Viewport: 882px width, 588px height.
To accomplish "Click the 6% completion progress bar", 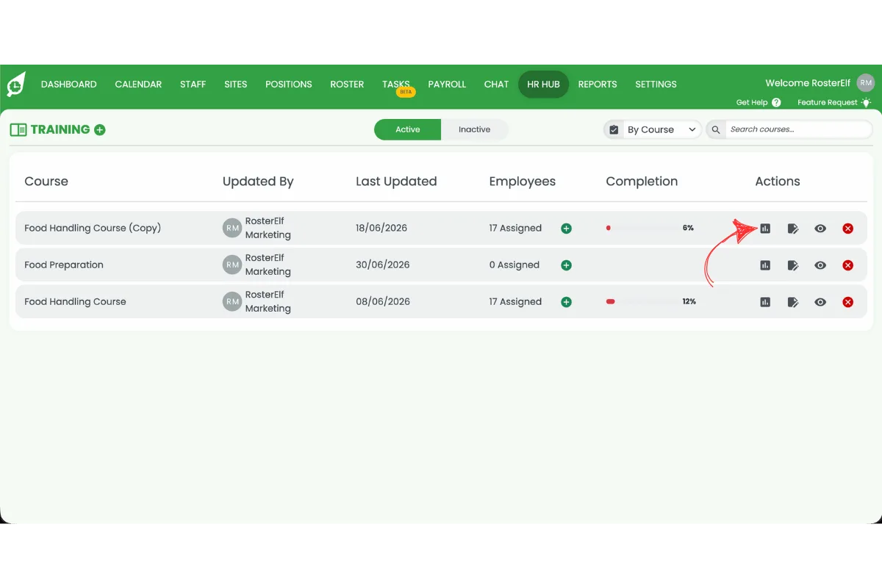I will click(640, 229).
